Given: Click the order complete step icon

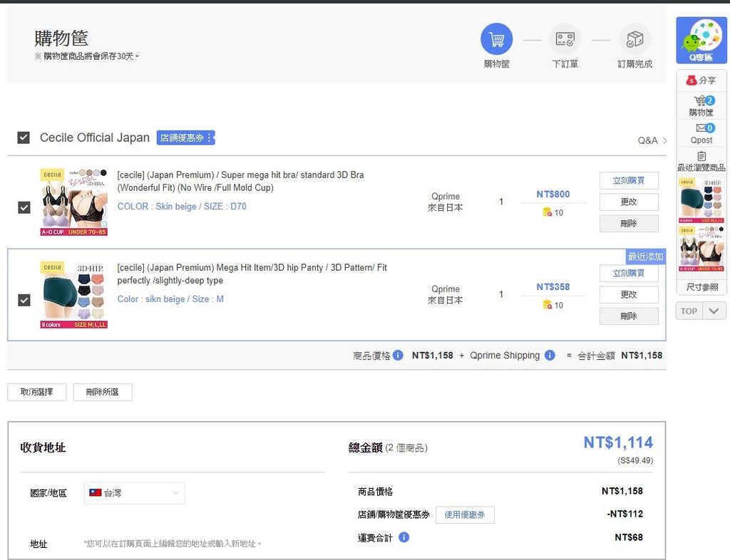Looking at the screenshot, I should [x=634, y=39].
